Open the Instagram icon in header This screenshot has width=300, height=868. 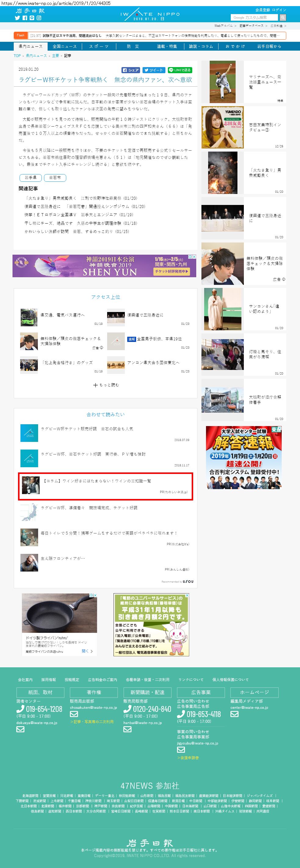click(x=39, y=18)
